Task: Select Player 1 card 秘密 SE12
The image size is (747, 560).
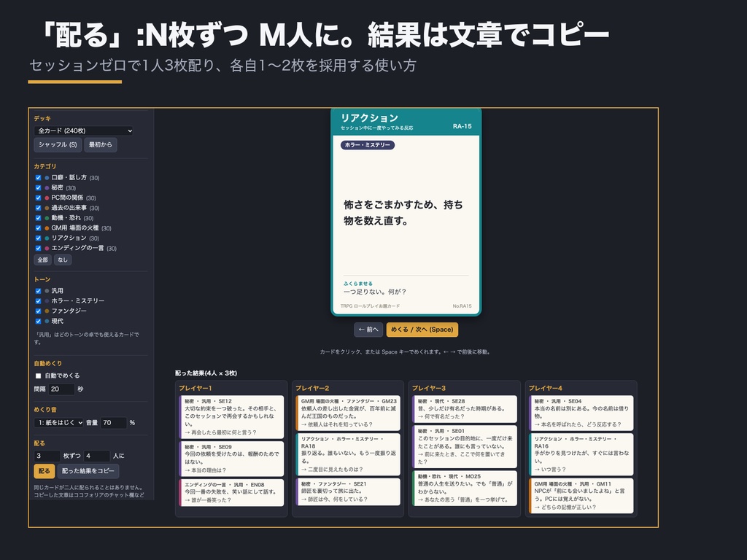Action: click(231, 416)
